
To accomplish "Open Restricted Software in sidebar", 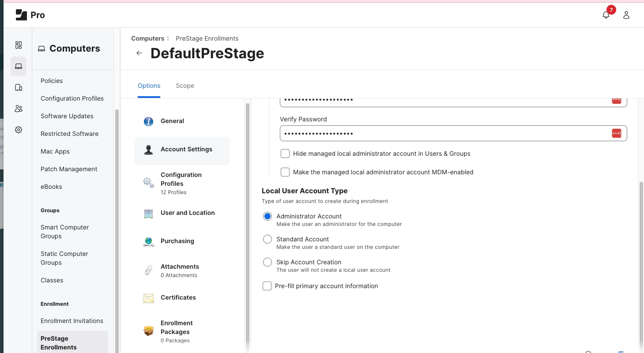I will tap(69, 134).
